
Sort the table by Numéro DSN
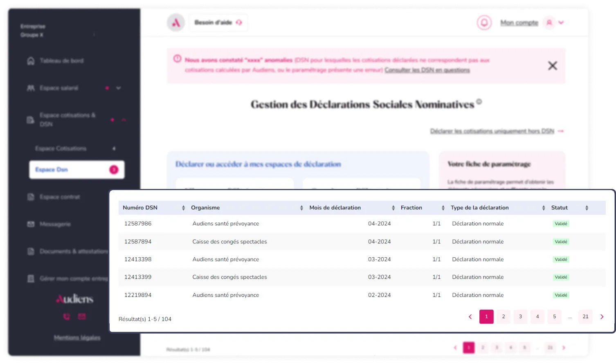click(183, 208)
